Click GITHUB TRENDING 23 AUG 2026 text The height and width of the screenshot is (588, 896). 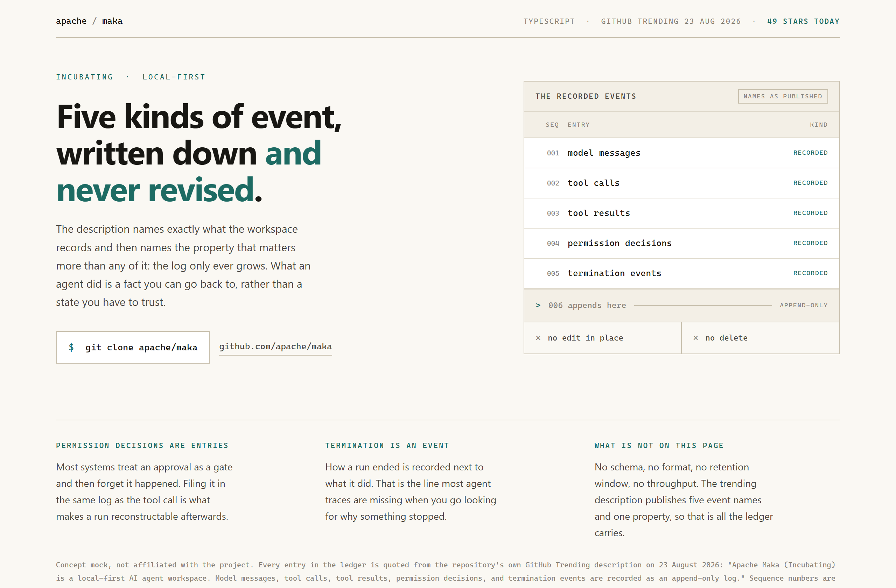(x=671, y=21)
